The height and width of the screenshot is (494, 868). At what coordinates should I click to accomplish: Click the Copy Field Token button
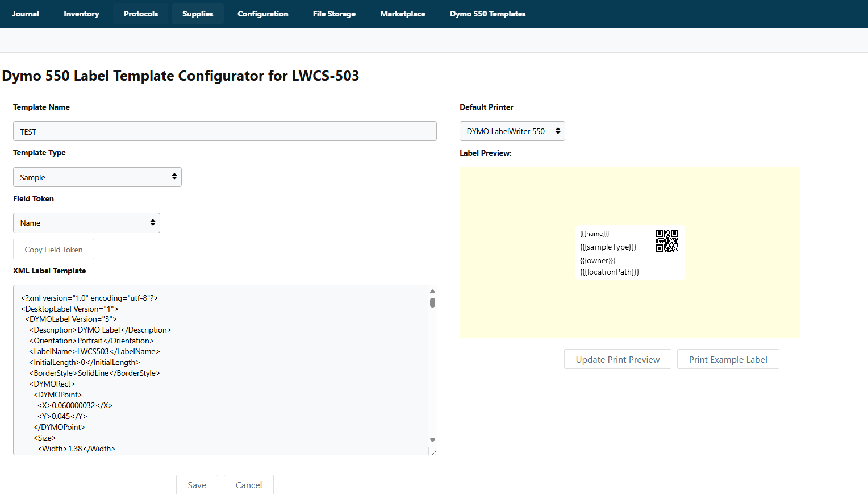(53, 249)
